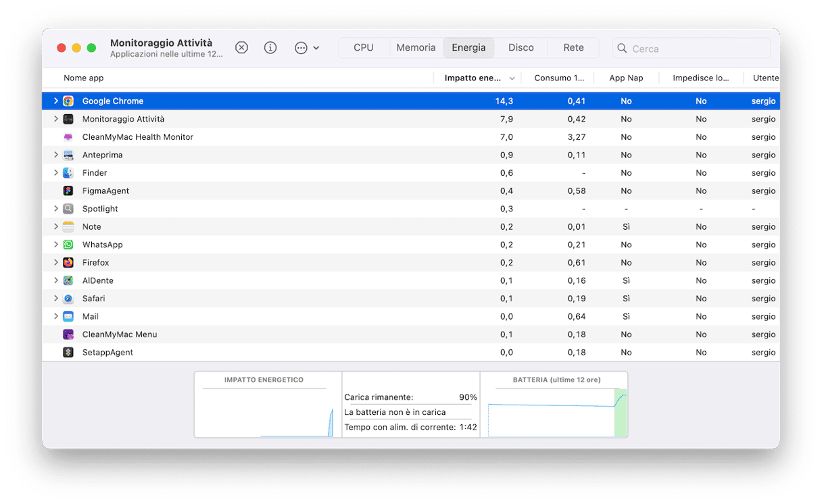Click the Spotlight app icon
Screen dimensions: 822x504
pos(68,209)
